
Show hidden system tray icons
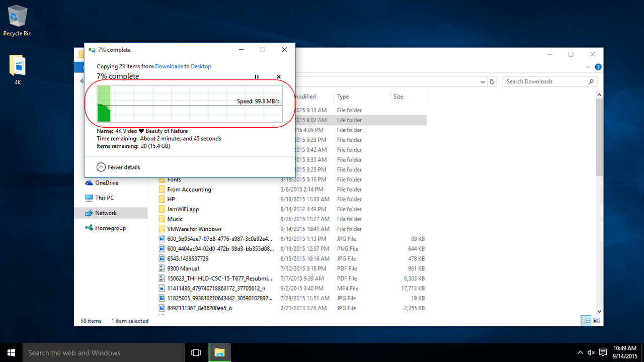tap(580, 352)
